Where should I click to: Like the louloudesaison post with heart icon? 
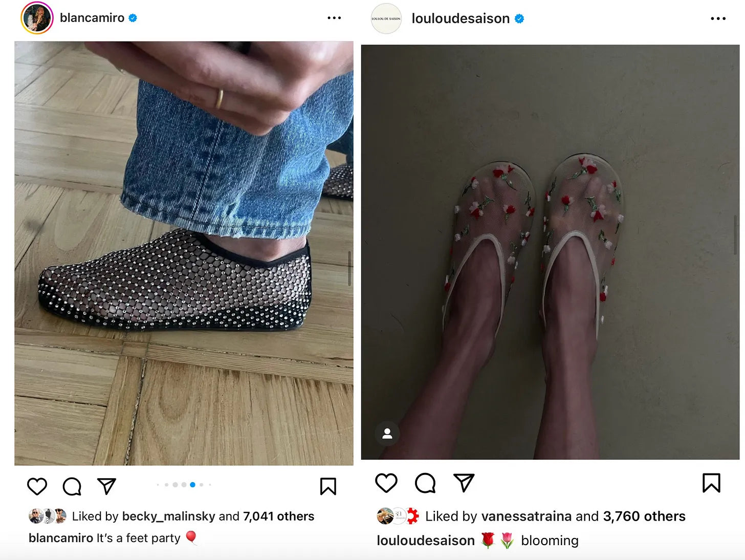[x=386, y=483]
